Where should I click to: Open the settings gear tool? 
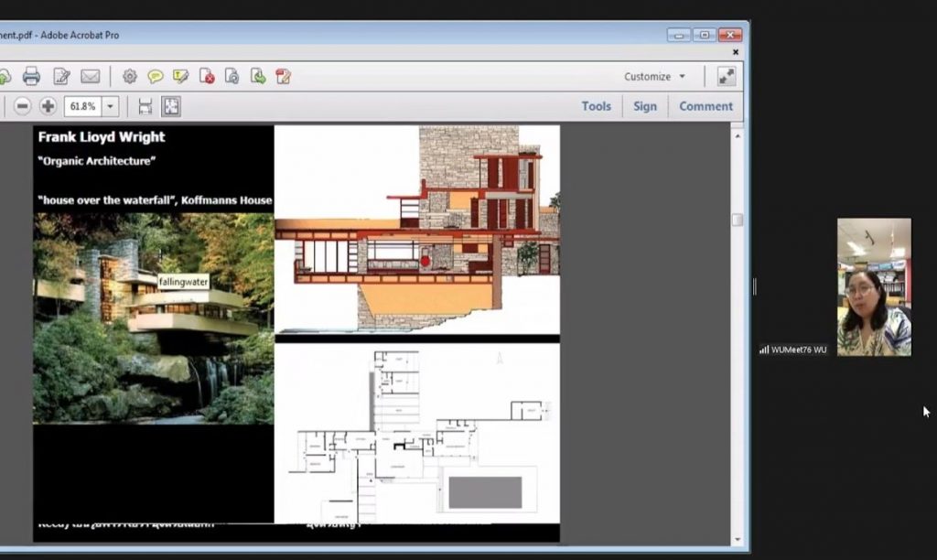click(x=130, y=76)
